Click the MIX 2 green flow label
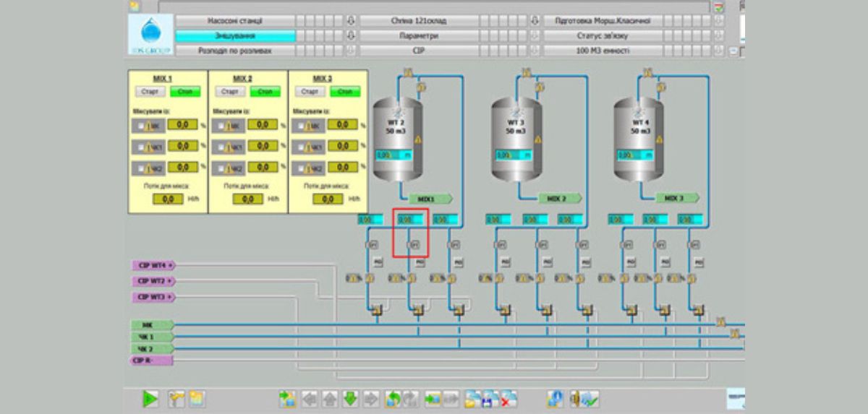This screenshot has width=868, height=414. point(560,198)
